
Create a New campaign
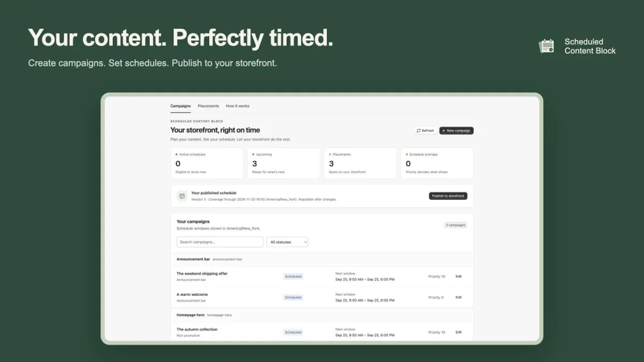pos(456,130)
